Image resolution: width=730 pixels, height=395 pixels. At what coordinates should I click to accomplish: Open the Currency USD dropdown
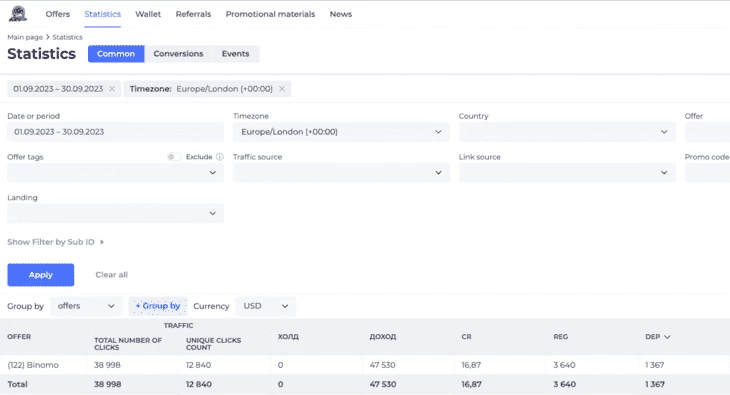point(265,306)
